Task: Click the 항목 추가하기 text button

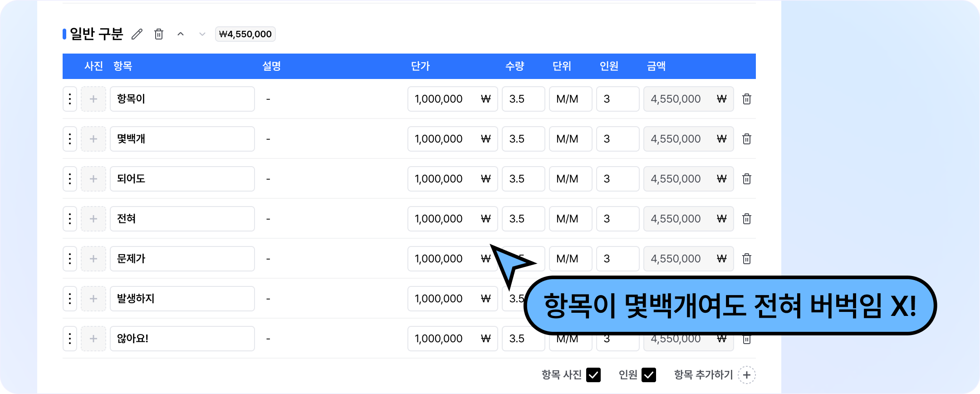Action: [x=703, y=375]
